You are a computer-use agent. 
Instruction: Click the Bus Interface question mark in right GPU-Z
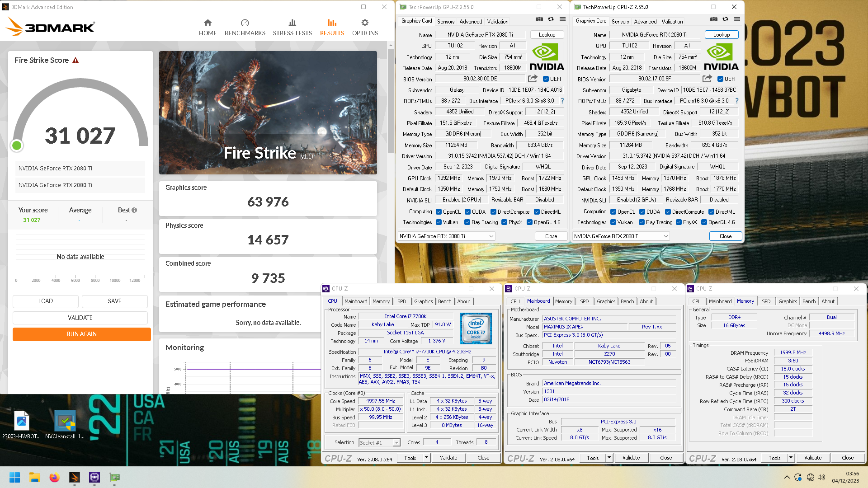click(x=737, y=101)
